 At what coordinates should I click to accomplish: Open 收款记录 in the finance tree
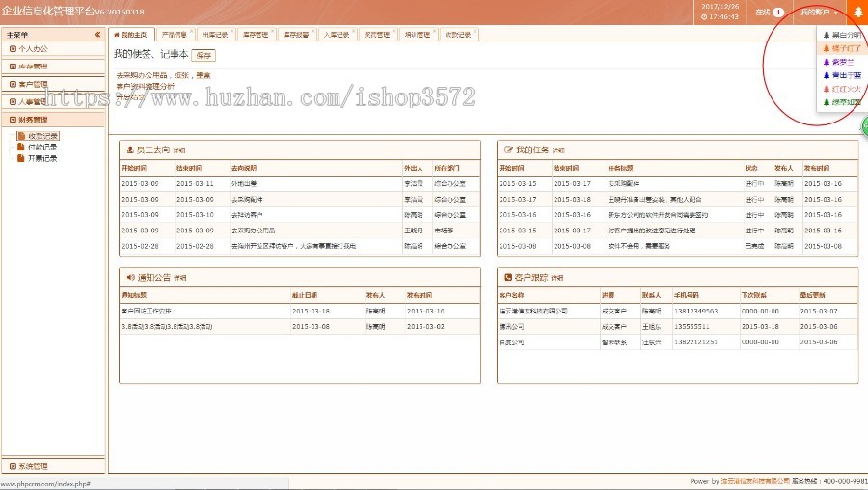click(x=42, y=136)
